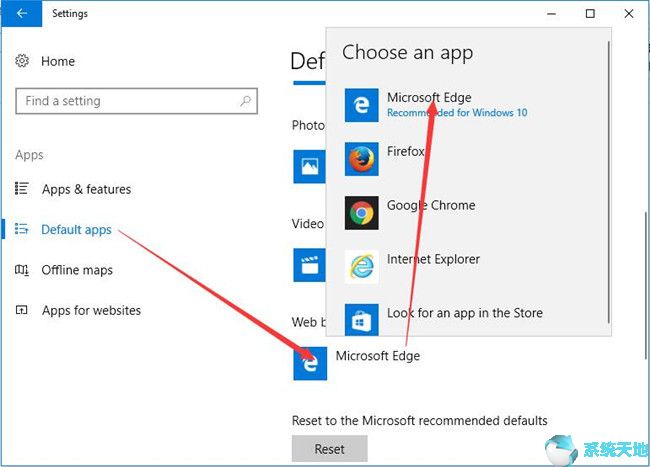
Task: Click the Choose an app popup scrollbar
Action: pyautogui.click(x=609, y=182)
